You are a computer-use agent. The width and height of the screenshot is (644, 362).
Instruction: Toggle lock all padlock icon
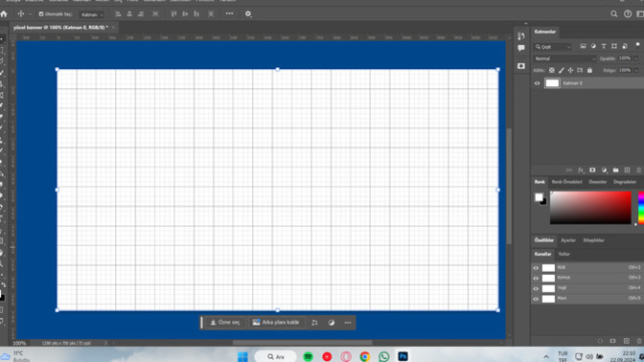[589, 71]
